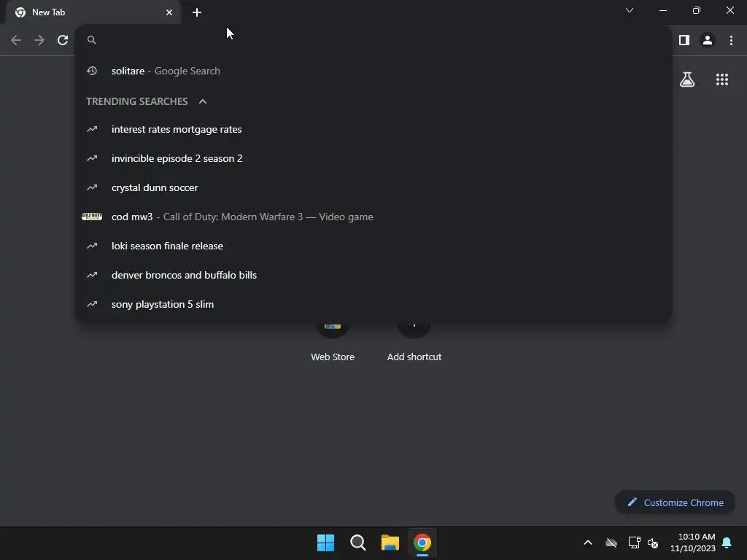747x560 pixels.
Task: Open the notification bell icon
Action: click(x=727, y=542)
